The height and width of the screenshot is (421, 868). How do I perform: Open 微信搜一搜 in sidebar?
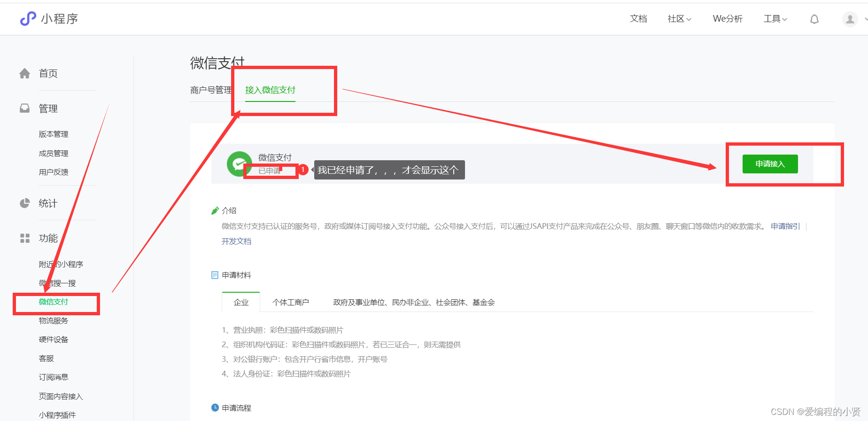[57, 283]
